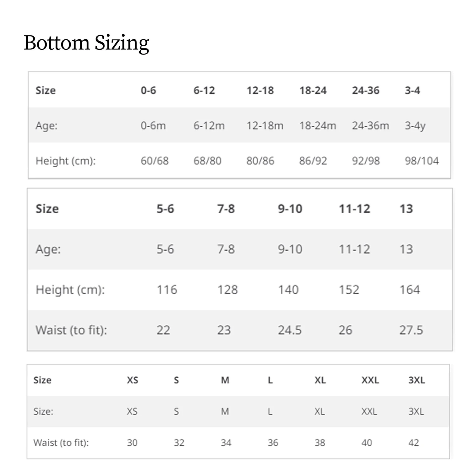The image size is (476, 476).
Task: Select waist value 22
Action: (163, 330)
